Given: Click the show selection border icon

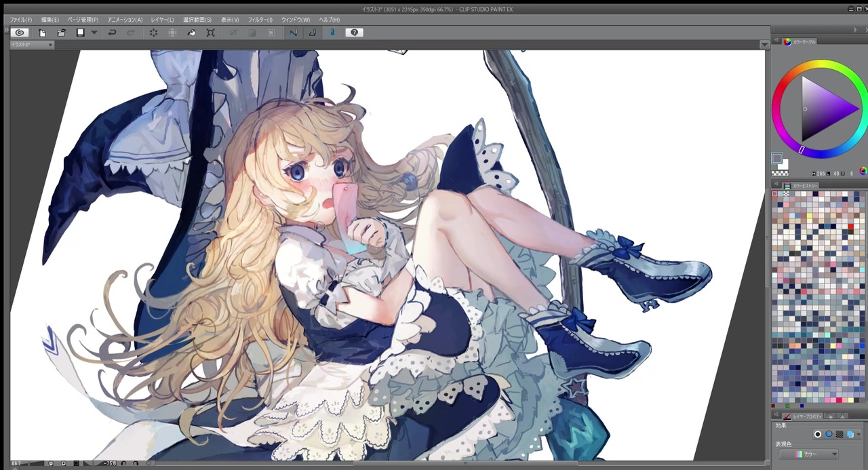Looking at the screenshot, I should (x=272, y=33).
